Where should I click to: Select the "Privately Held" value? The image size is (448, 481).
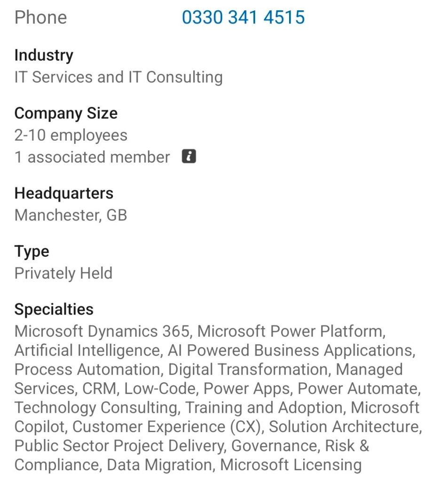tap(63, 273)
